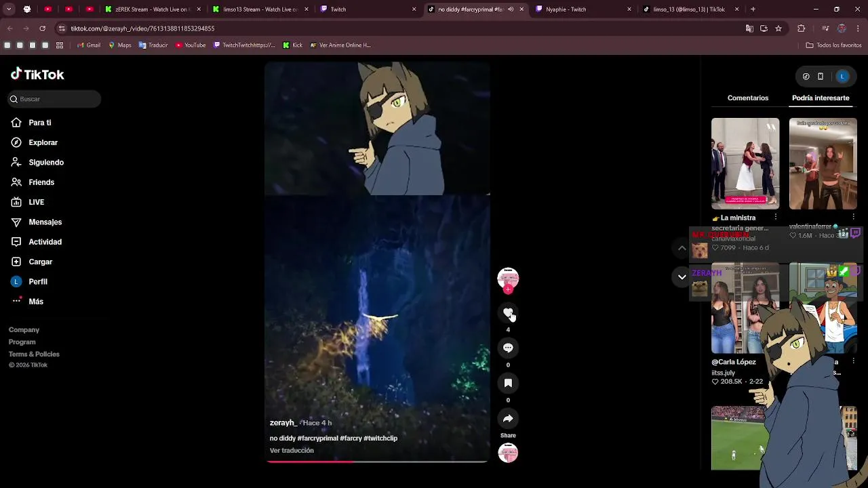The height and width of the screenshot is (488, 868).
Task: Open the account avatar L in top-right
Action: tap(842, 77)
